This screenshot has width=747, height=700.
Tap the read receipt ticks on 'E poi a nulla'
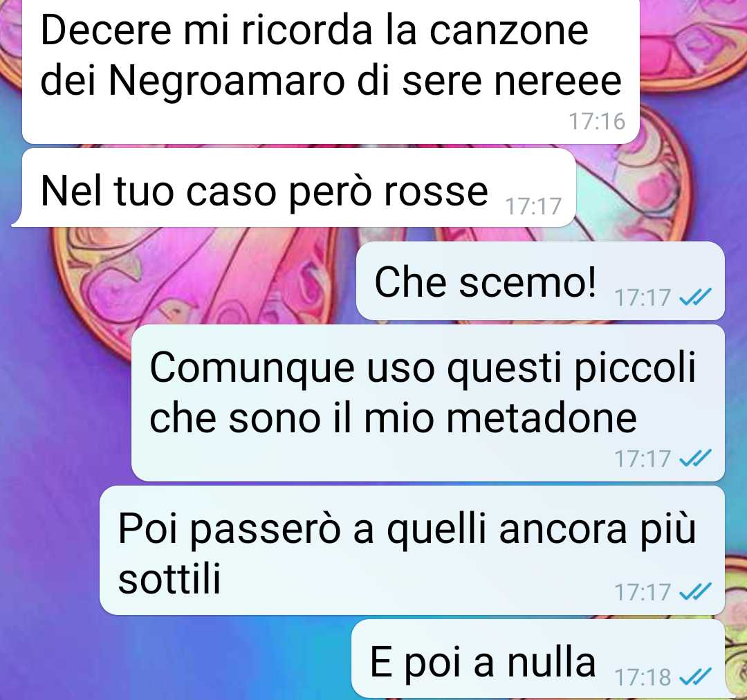click(695, 676)
